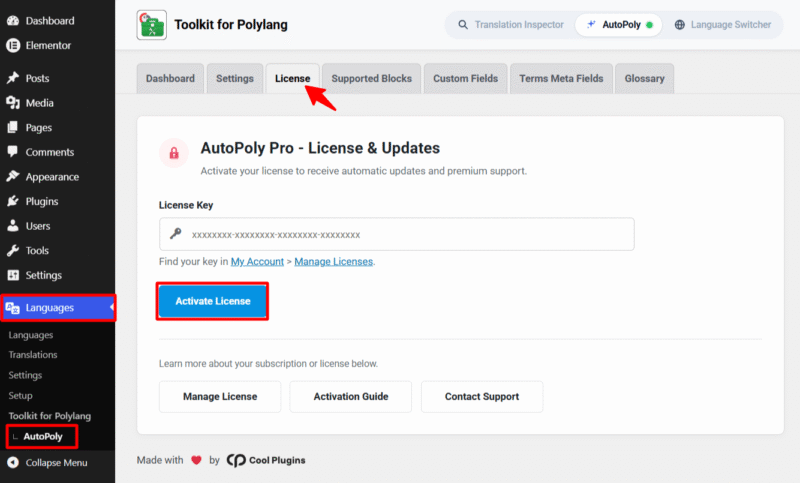The image size is (800, 483).
Task: Click the Settings sliders icon in sidebar
Action: [13, 275]
